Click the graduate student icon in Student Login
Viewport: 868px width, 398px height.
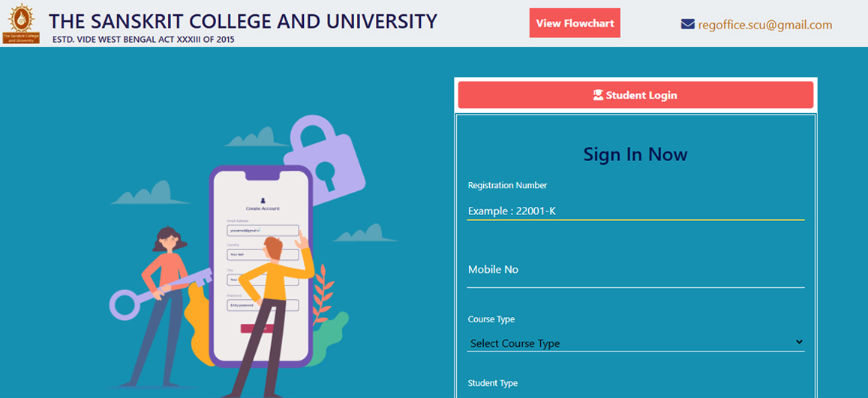(x=598, y=95)
